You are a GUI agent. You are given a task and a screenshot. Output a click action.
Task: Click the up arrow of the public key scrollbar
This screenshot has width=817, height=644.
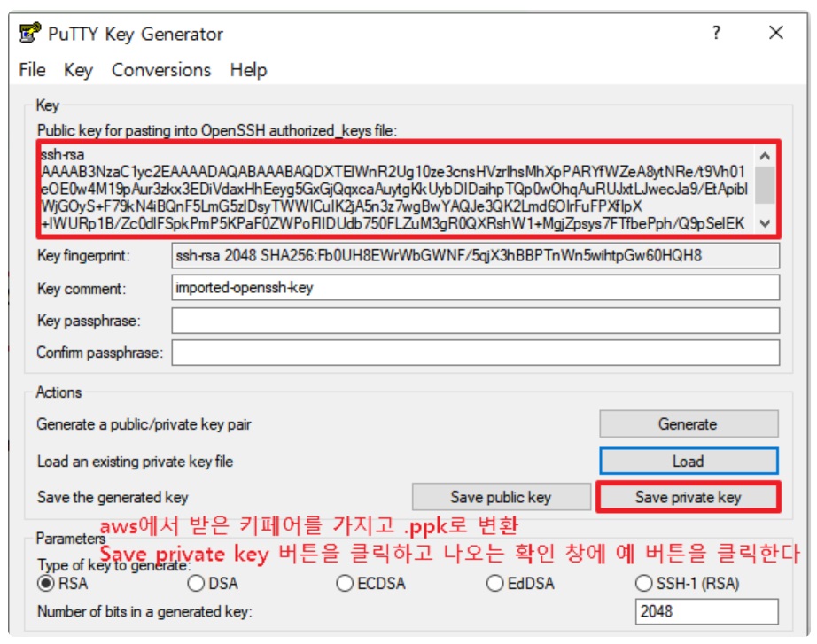(765, 156)
